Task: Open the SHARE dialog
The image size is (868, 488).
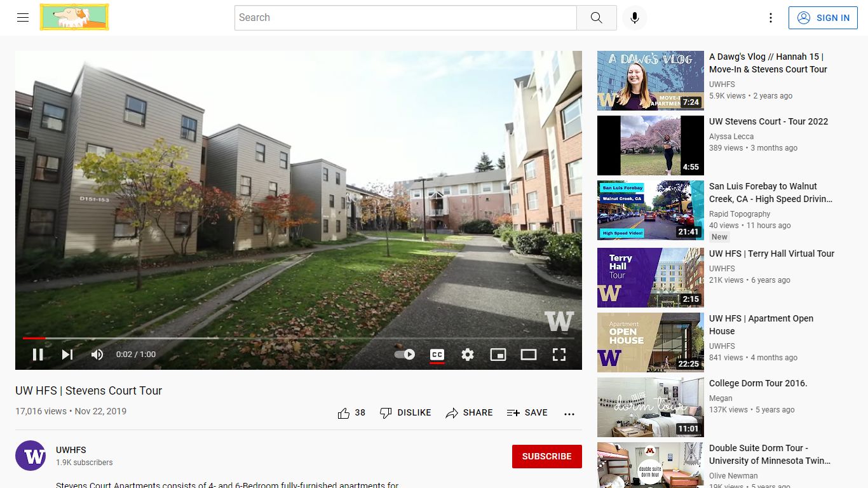Action: (x=469, y=413)
